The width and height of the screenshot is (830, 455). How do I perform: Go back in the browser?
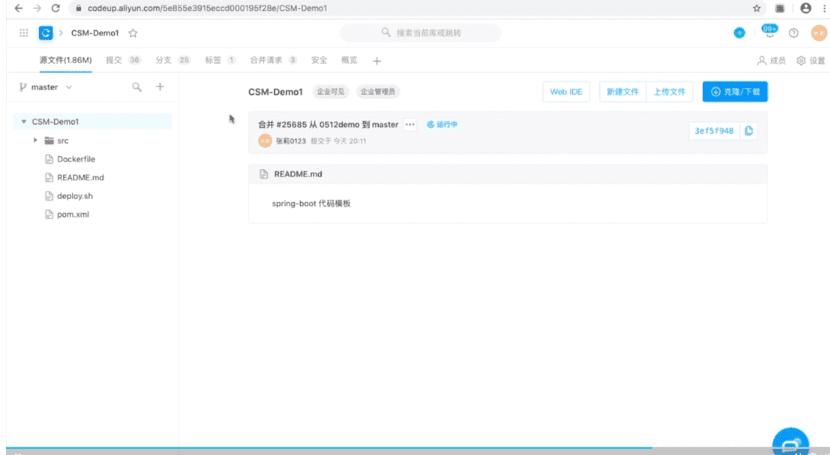click(18, 8)
